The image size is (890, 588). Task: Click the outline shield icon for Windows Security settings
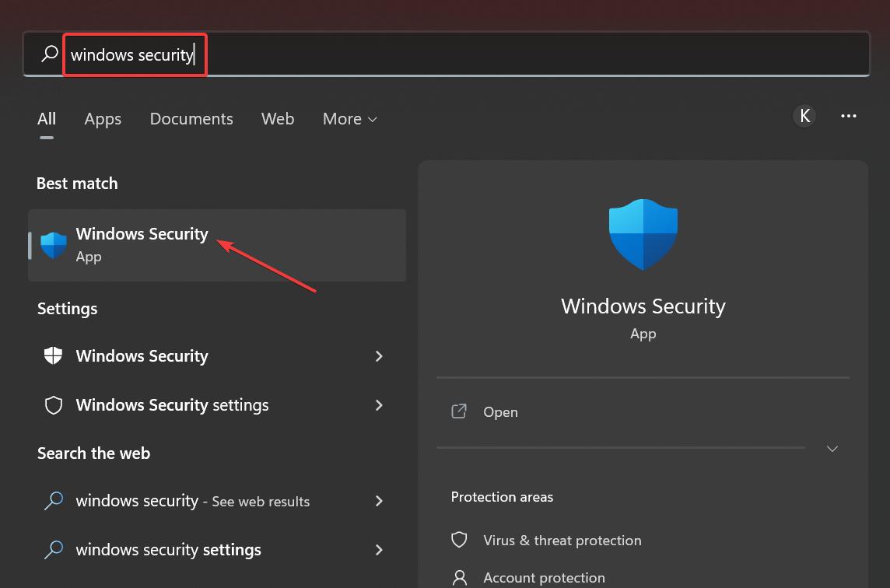pyautogui.click(x=53, y=405)
